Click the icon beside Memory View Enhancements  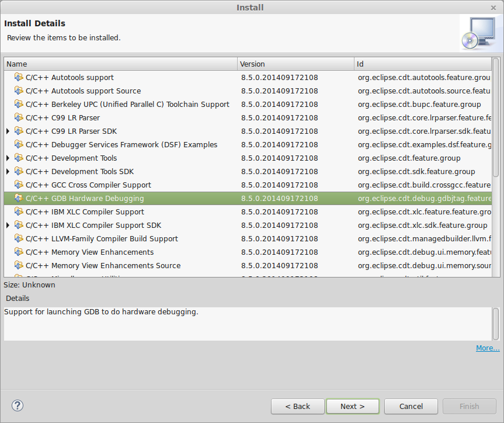point(19,252)
